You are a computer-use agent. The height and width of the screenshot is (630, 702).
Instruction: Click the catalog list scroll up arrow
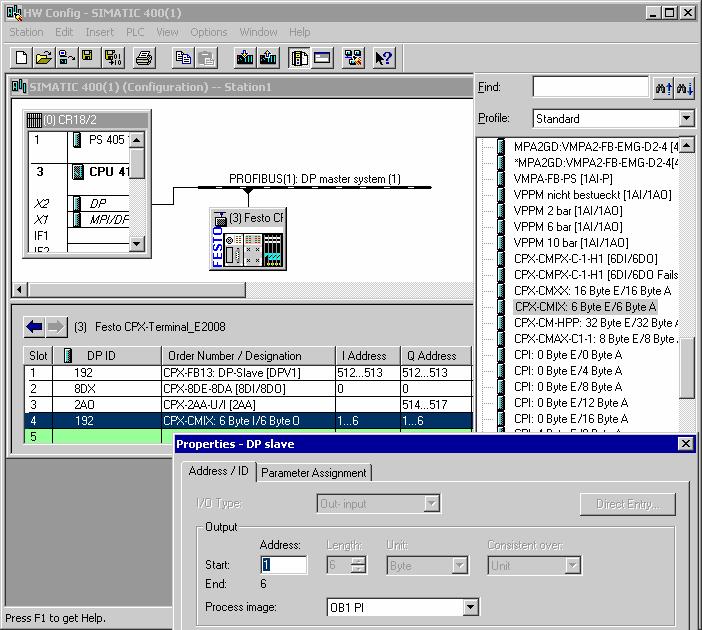coord(687,145)
